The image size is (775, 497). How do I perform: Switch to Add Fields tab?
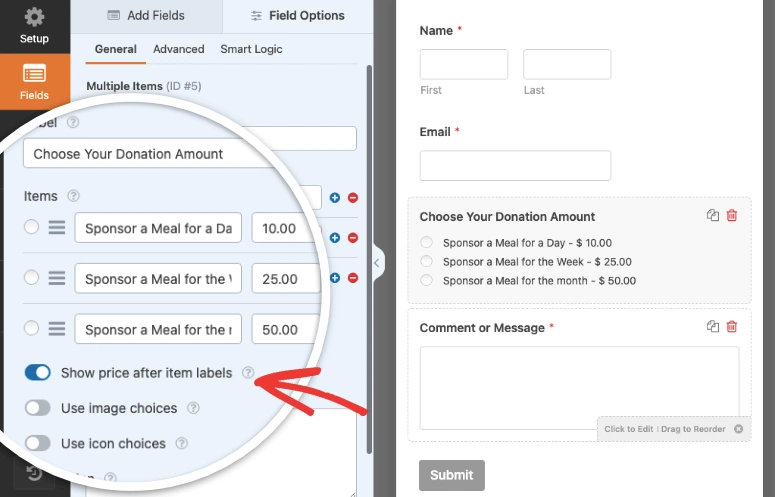(x=146, y=16)
